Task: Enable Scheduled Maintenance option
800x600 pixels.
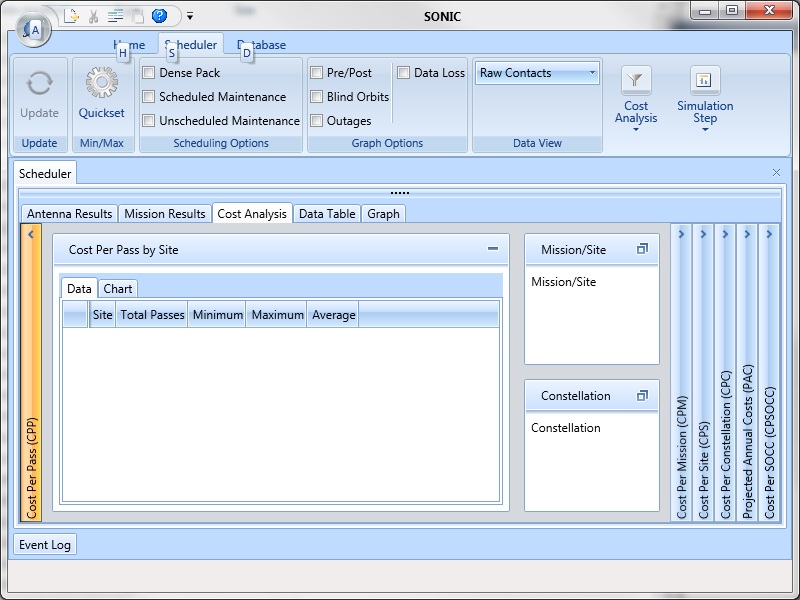Action: click(148, 96)
